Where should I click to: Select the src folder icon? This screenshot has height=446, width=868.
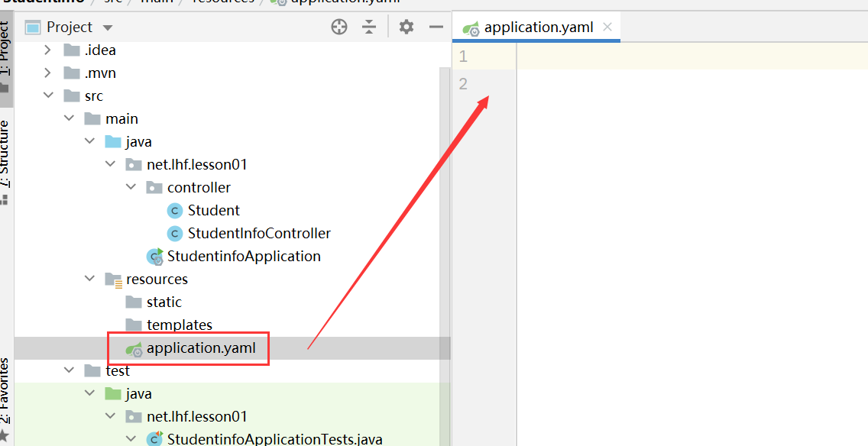pyautogui.click(x=71, y=95)
